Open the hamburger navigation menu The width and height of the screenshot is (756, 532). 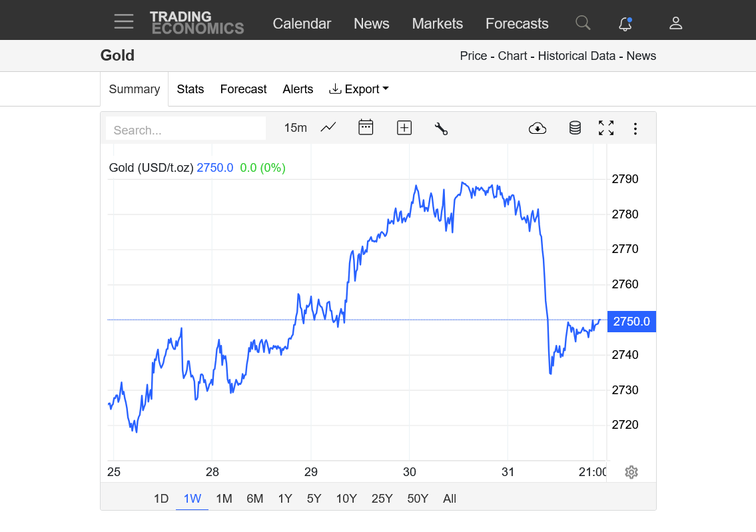pos(124,22)
